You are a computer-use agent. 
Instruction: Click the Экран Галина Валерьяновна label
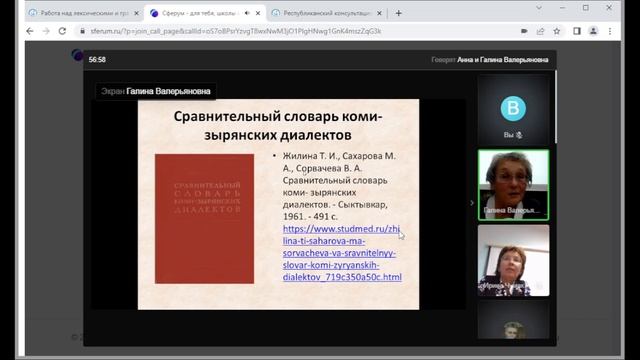[156, 91]
